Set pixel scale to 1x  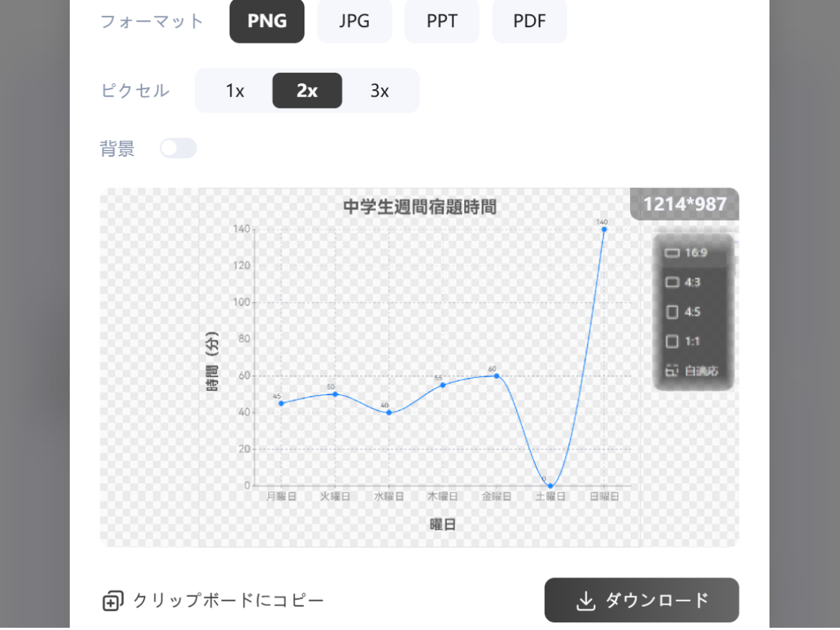pyautogui.click(x=235, y=91)
